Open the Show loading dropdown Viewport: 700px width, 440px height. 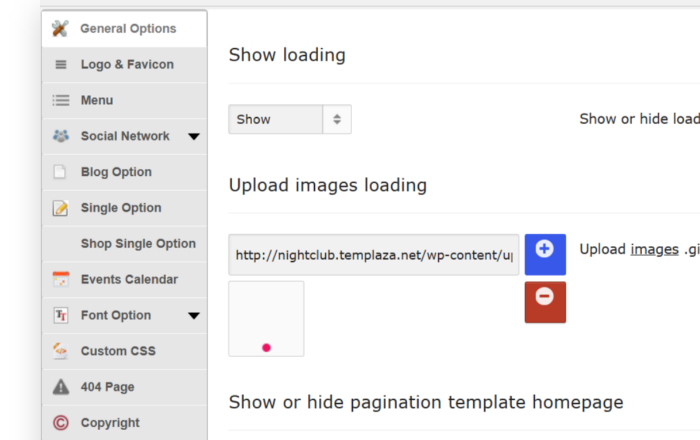tap(290, 119)
